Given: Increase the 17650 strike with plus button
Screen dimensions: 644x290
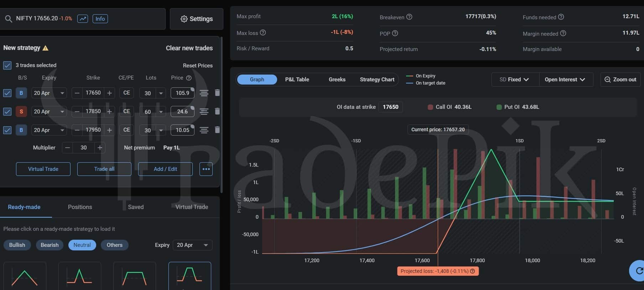Looking at the screenshot, I should (x=110, y=93).
